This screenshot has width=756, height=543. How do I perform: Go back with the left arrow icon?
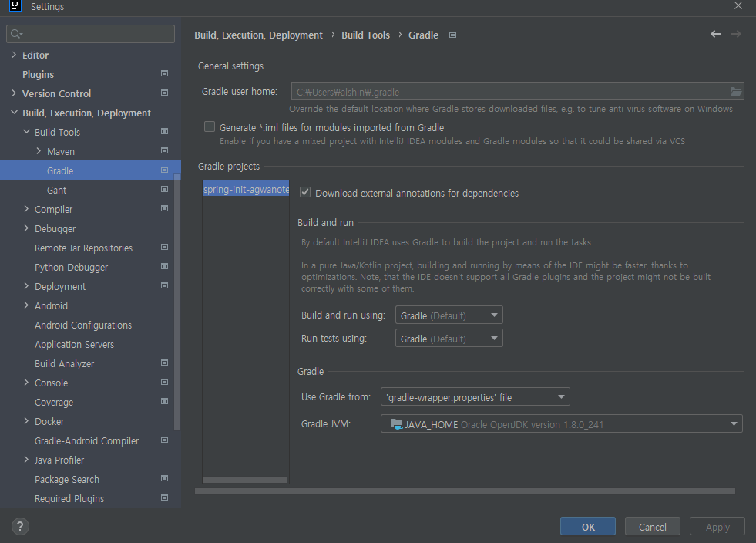pyautogui.click(x=715, y=34)
